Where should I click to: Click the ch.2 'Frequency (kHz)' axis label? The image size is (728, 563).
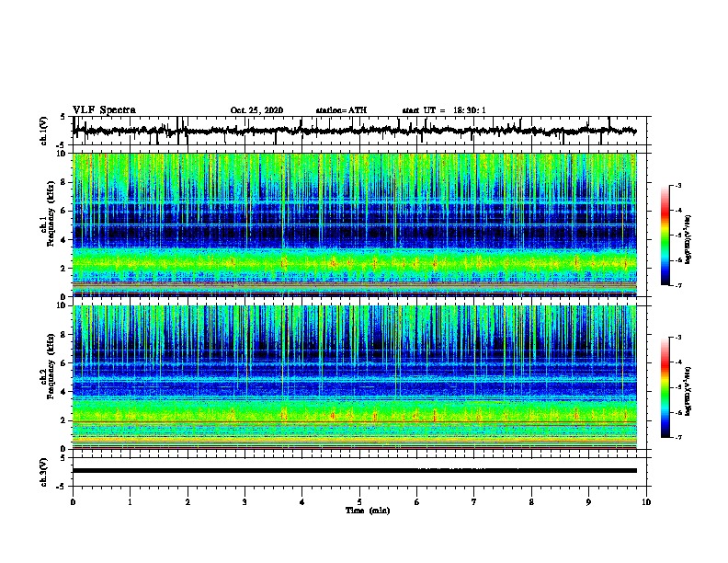(x=51, y=366)
